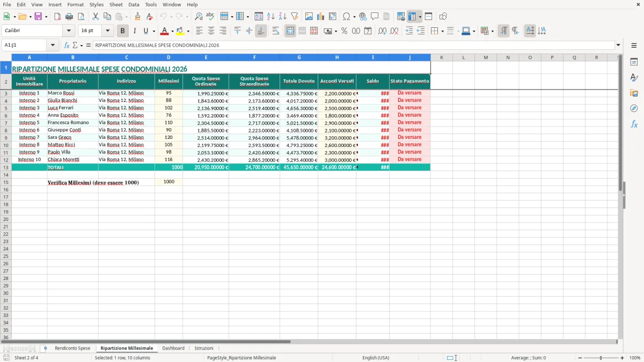Click the Sidebar Settings hamburger button

coord(634,45)
